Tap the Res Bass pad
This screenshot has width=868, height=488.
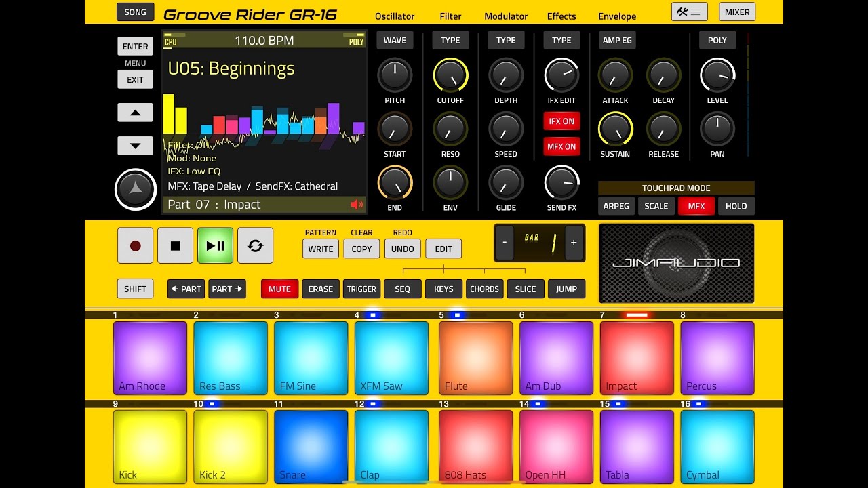coord(231,358)
